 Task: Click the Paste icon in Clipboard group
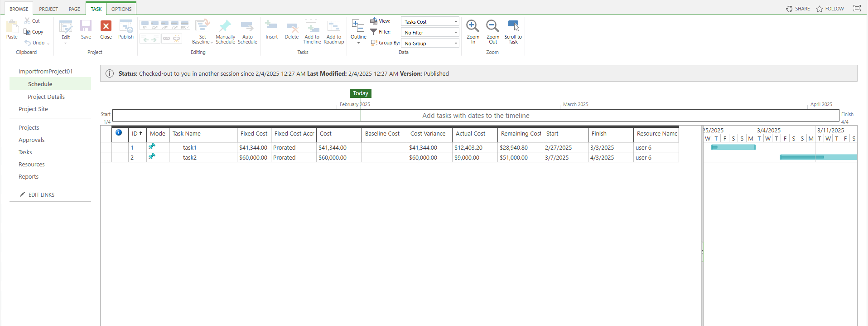click(x=12, y=27)
